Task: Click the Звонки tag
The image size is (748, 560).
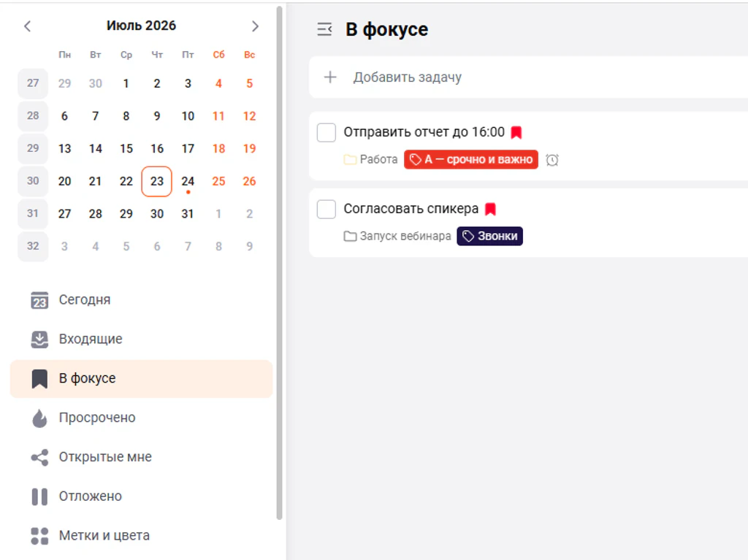Action: [x=490, y=236]
